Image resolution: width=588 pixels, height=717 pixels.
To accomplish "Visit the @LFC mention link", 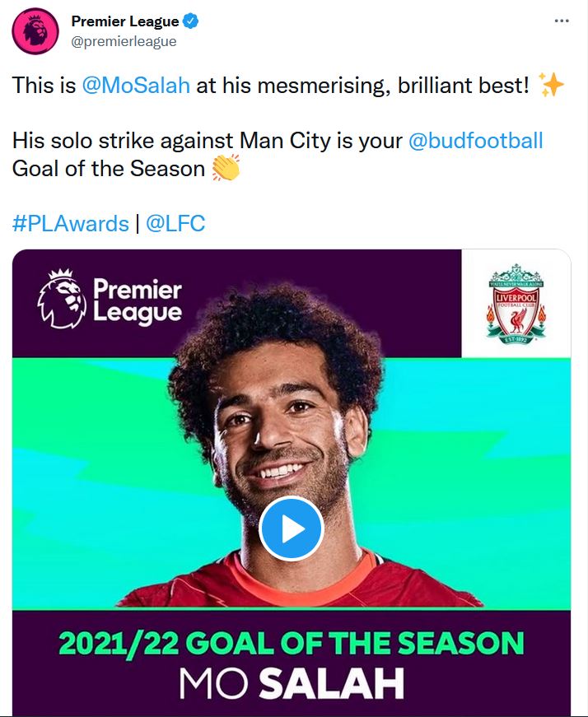I will click(x=175, y=223).
